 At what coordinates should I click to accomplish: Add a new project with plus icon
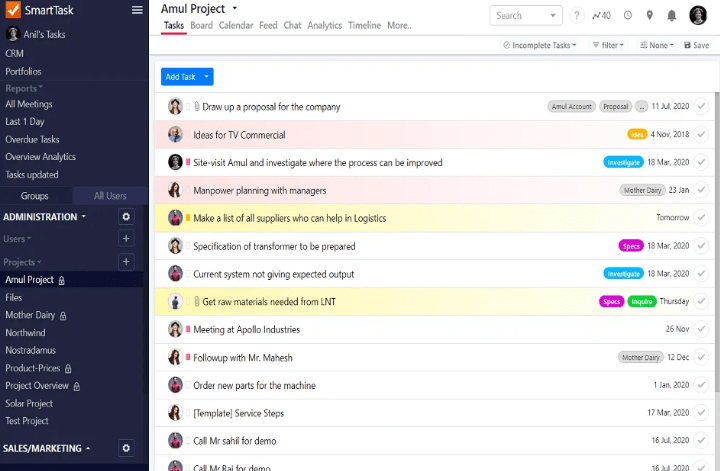tap(126, 262)
